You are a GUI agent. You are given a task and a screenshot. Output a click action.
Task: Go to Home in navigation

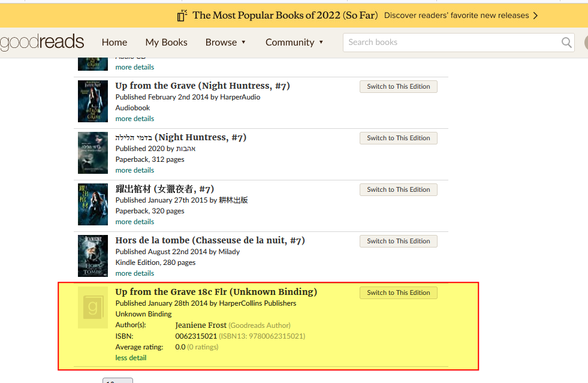coord(114,43)
